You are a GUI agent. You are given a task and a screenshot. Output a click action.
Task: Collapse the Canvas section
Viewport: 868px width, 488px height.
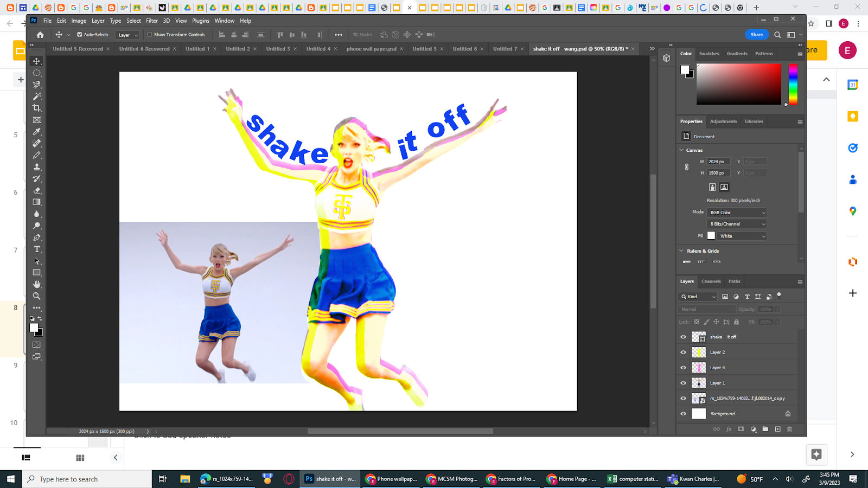(681, 150)
